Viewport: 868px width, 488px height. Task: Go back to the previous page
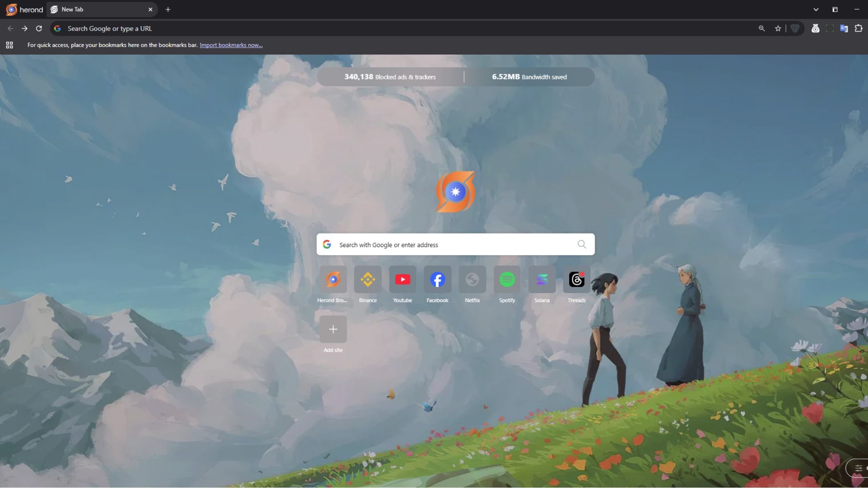(x=10, y=28)
